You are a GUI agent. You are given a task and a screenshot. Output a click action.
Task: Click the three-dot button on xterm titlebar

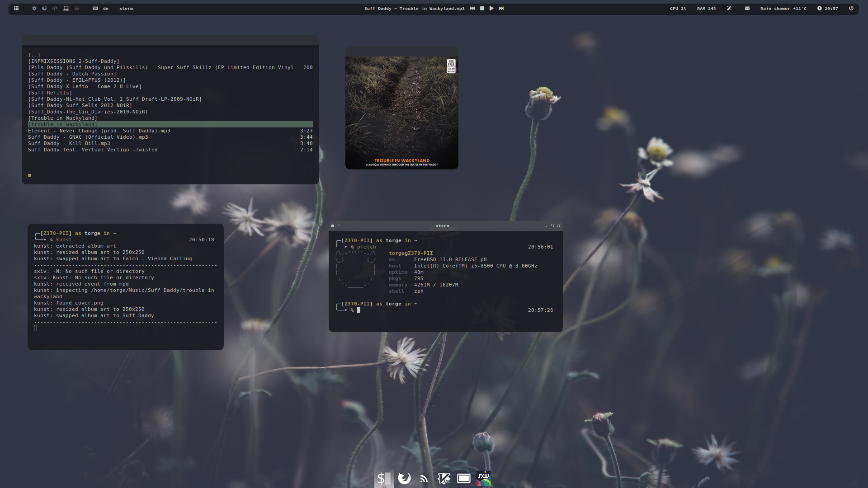(552, 226)
